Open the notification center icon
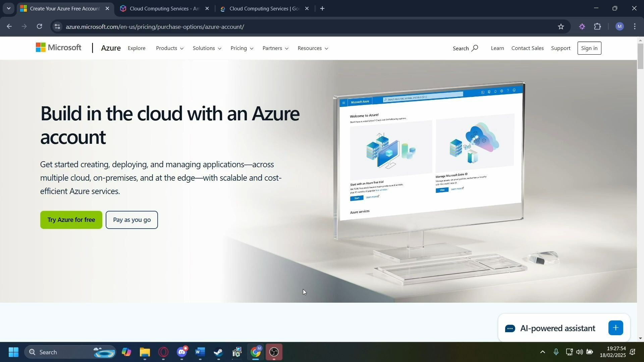The width and height of the screenshot is (644, 362). click(633, 352)
